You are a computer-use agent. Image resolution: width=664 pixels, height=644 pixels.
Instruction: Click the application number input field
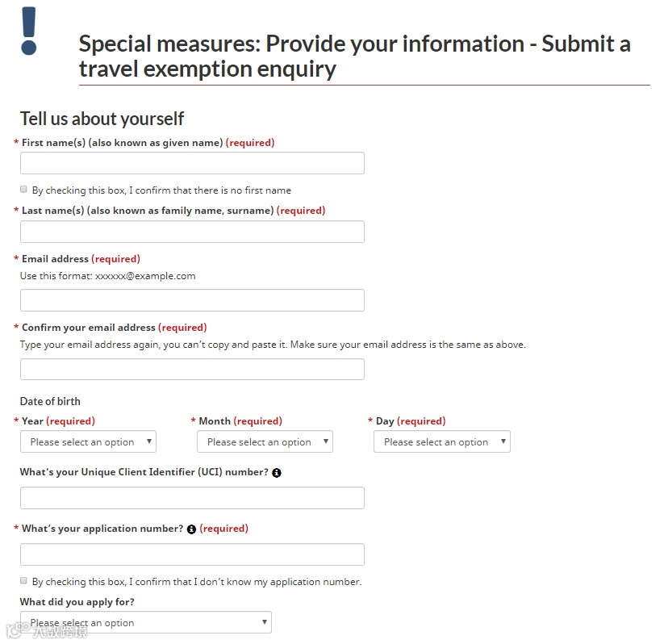[x=192, y=554]
